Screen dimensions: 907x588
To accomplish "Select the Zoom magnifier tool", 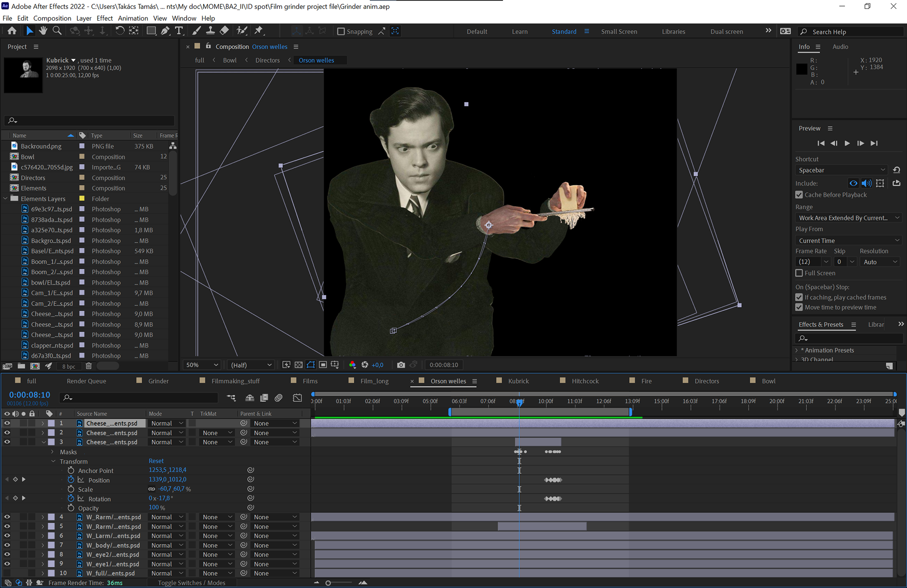I will (x=57, y=31).
